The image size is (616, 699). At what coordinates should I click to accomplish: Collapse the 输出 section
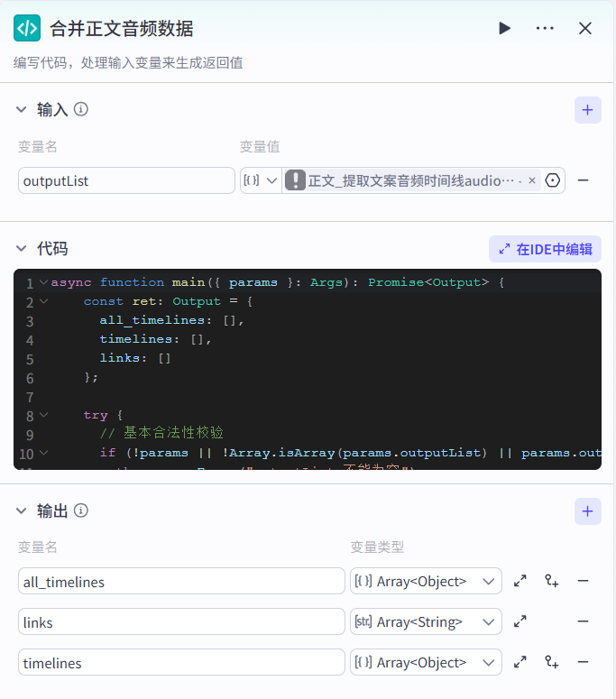tap(23, 511)
